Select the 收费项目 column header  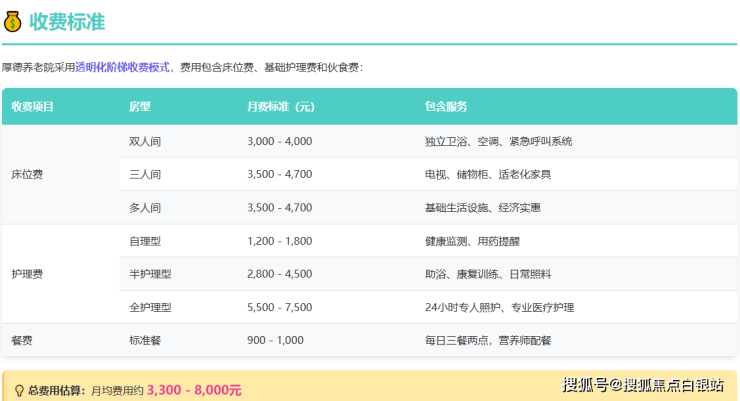click(x=32, y=106)
